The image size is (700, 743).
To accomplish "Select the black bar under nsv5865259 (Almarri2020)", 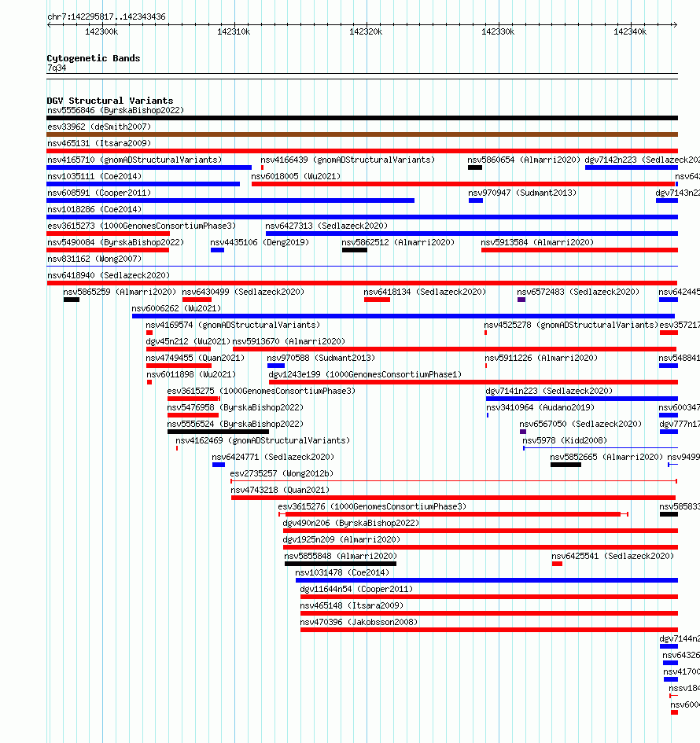I will coord(72,300).
